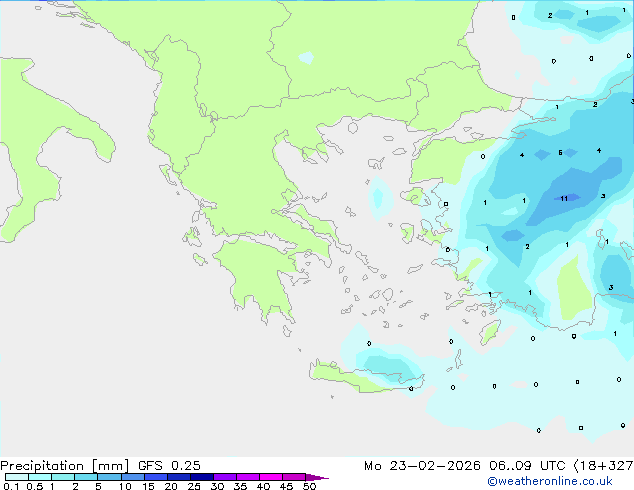
Task: Click the 25–30 mm dark navy legend box
Action: [202, 477]
